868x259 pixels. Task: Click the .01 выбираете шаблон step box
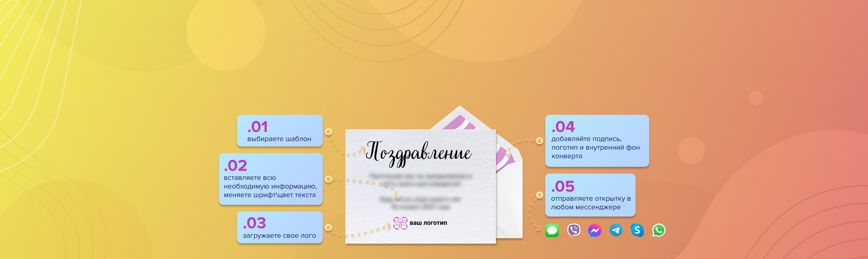point(280,131)
